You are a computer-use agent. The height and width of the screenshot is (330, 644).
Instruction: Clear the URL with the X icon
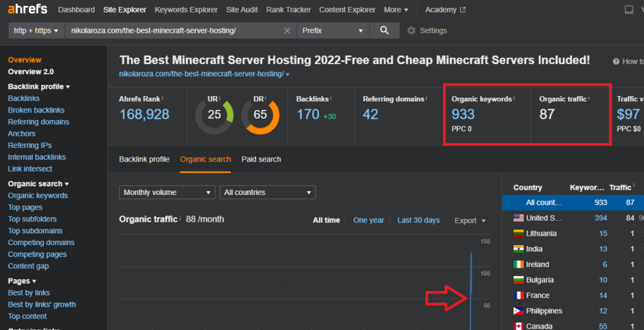pyautogui.click(x=287, y=31)
